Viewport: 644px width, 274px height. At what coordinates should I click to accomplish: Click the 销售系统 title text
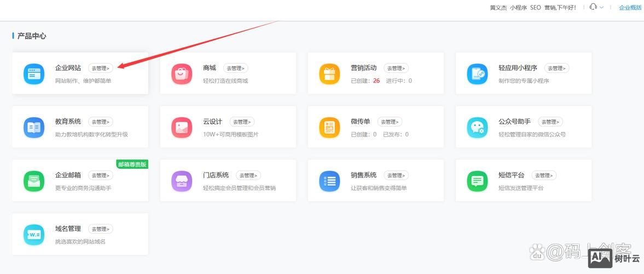(x=364, y=175)
